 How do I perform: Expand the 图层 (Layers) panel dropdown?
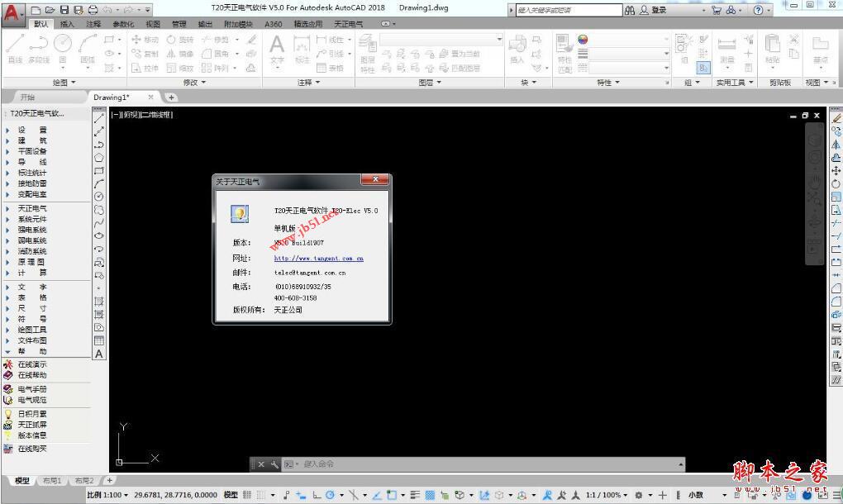coord(430,82)
